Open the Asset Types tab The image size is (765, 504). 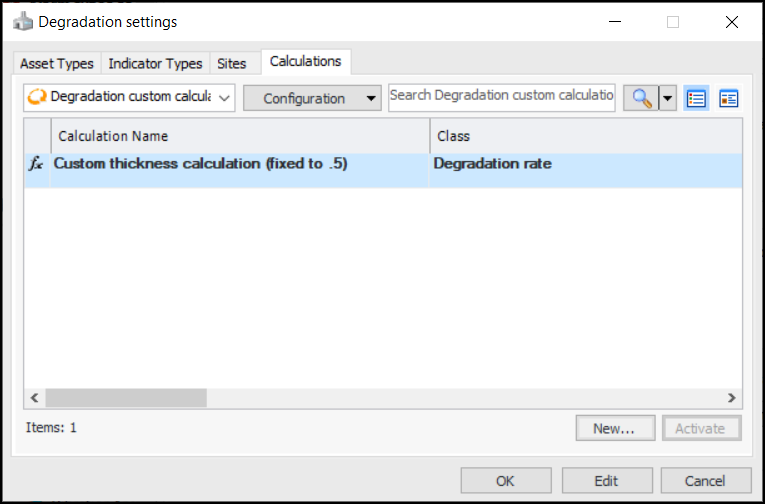pyautogui.click(x=57, y=63)
